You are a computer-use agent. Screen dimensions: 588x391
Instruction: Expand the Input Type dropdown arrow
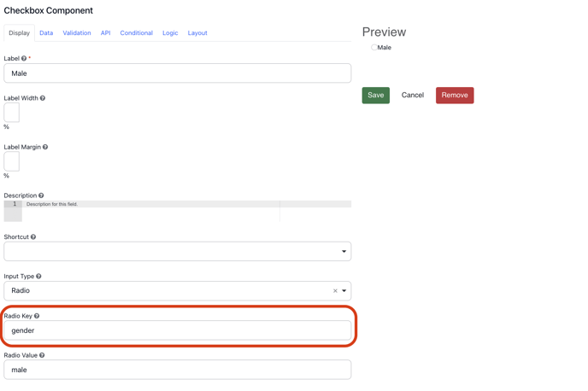coord(344,291)
